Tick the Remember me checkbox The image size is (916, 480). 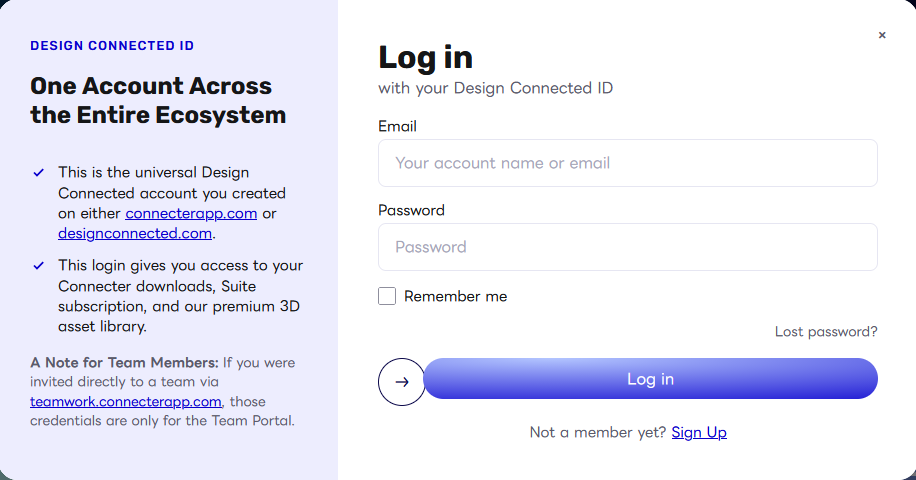click(387, 296)
